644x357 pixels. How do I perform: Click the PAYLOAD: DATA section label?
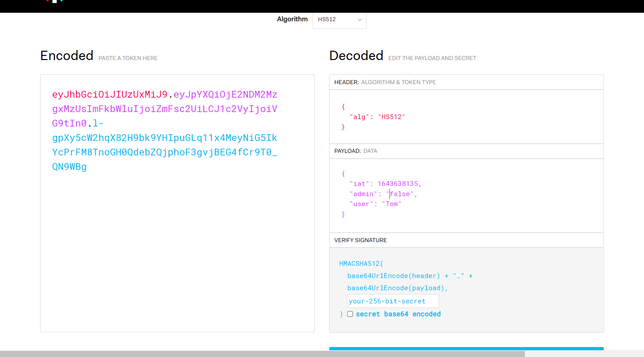click(356, 151)
